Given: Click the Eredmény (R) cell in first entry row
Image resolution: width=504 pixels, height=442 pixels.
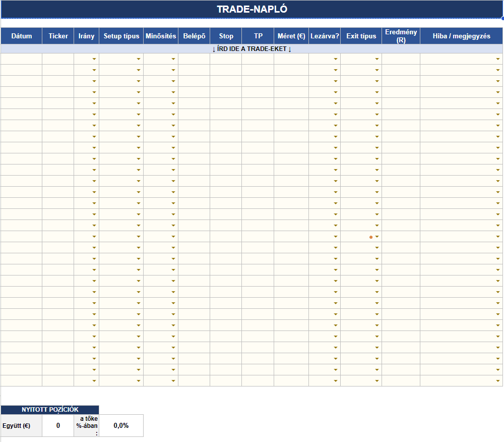Looking at the screenshot, I should (x=401, y=59).
